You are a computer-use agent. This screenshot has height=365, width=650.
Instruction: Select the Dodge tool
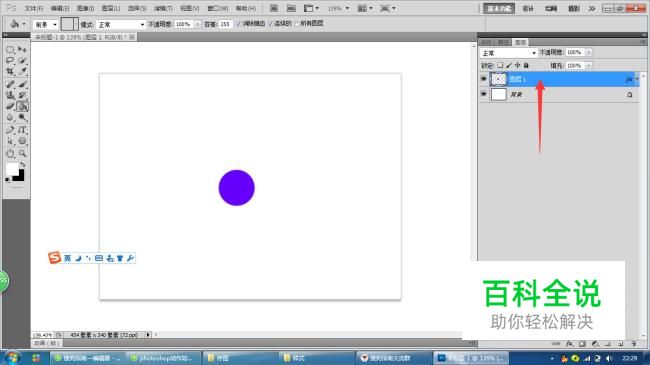pyautogui.click(x=22, y=117)
